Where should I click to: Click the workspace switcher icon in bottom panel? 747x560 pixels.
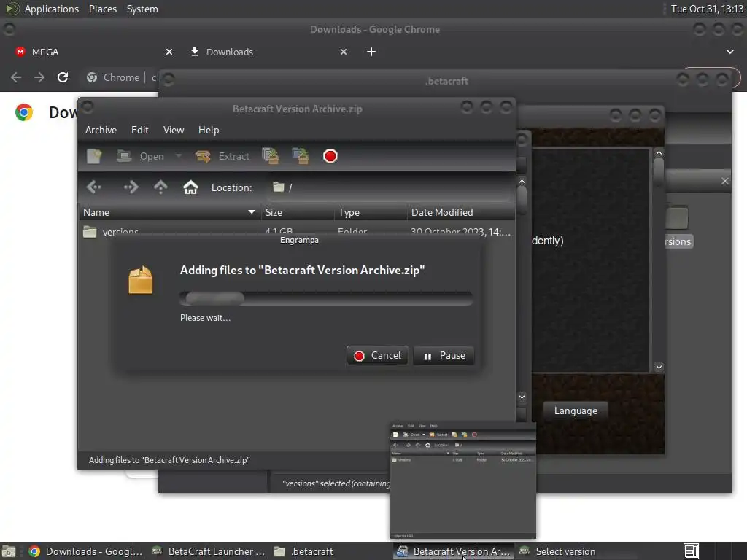pyautogui.click(x=691, y=551)
